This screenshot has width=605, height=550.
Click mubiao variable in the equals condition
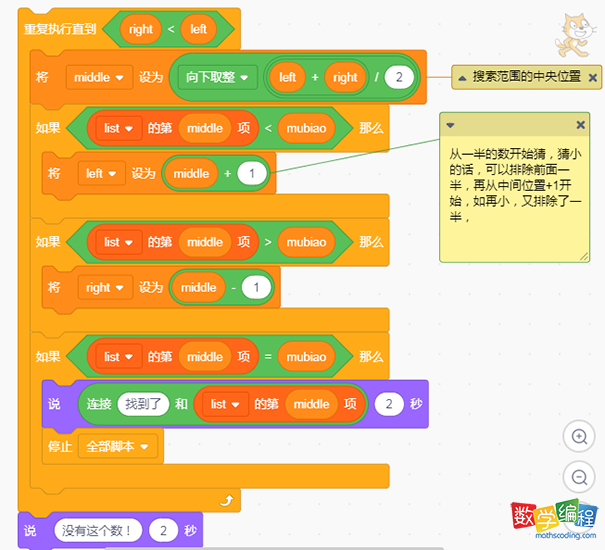point(306,357)
